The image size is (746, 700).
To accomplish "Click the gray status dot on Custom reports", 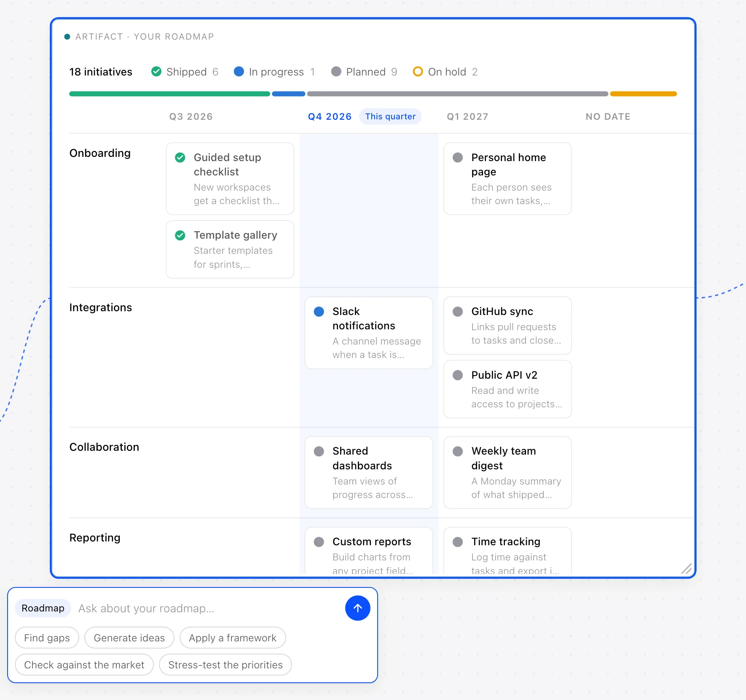I will click(x=319, y=542).
